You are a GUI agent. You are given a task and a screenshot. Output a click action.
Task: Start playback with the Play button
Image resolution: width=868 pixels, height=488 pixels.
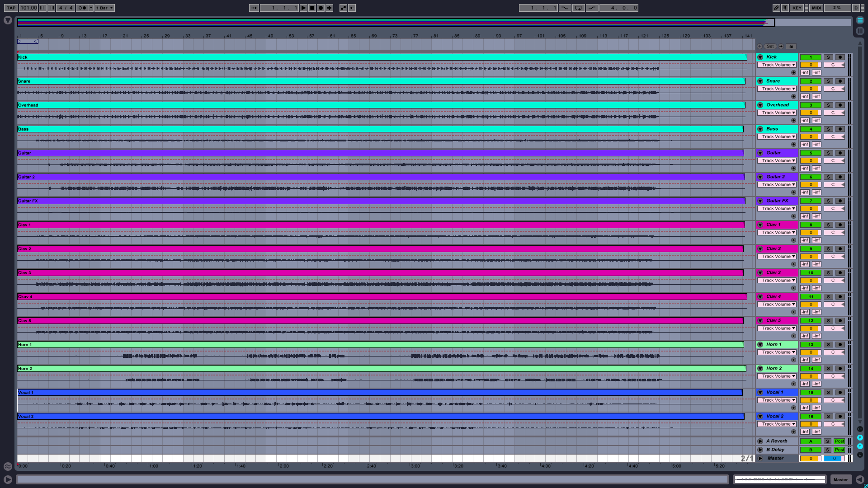tap(303, 8)
